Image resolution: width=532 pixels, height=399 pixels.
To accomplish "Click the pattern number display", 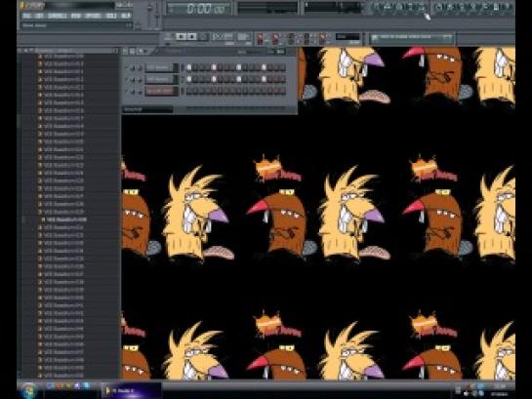I will (243, 37).
